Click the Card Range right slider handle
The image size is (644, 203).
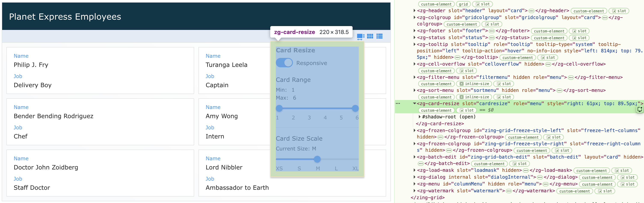(355, 108)
